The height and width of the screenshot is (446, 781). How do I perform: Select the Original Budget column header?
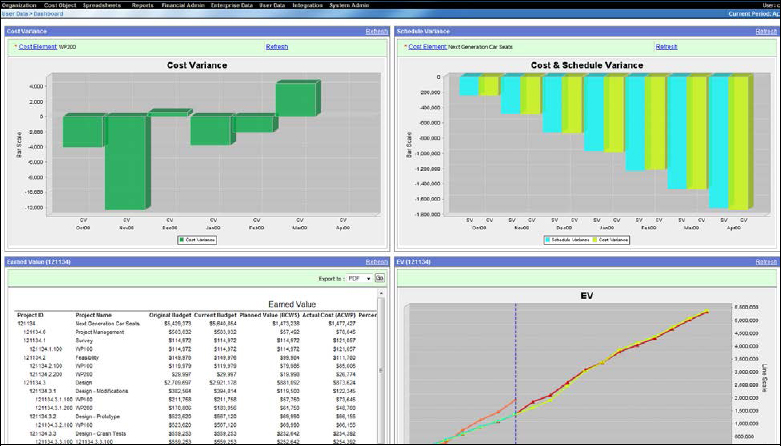[170, 315]
